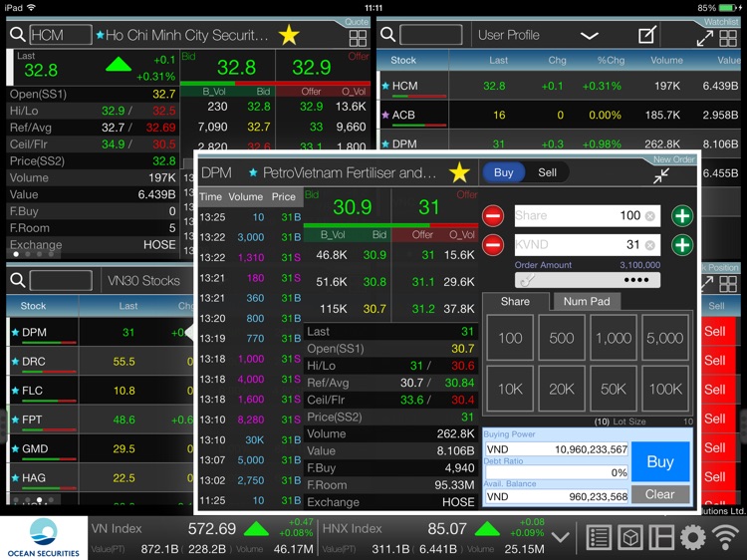Screen dimensions: 747x560
Task: Decrease share quantity with the minus button
Action: pyautogui.click(x=493, y=216)
